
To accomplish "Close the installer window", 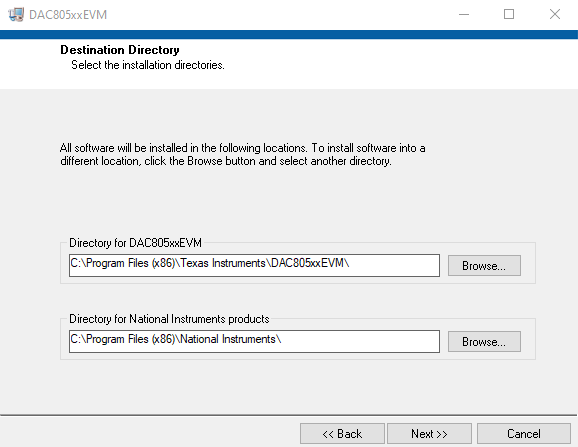I will point(555,14).
